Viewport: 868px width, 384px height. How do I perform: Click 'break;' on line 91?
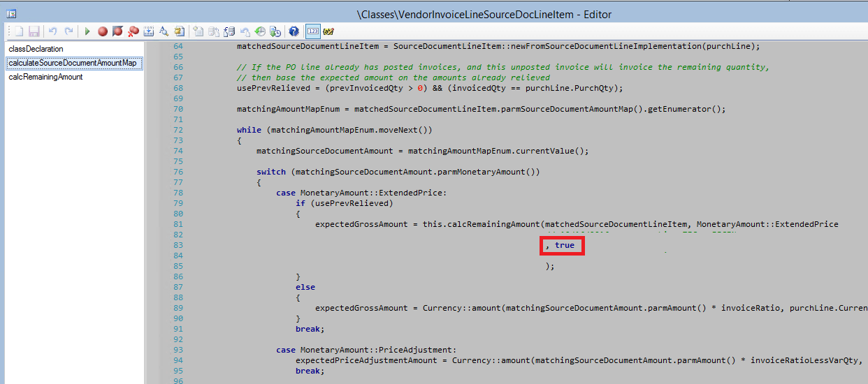coord(310,329)
